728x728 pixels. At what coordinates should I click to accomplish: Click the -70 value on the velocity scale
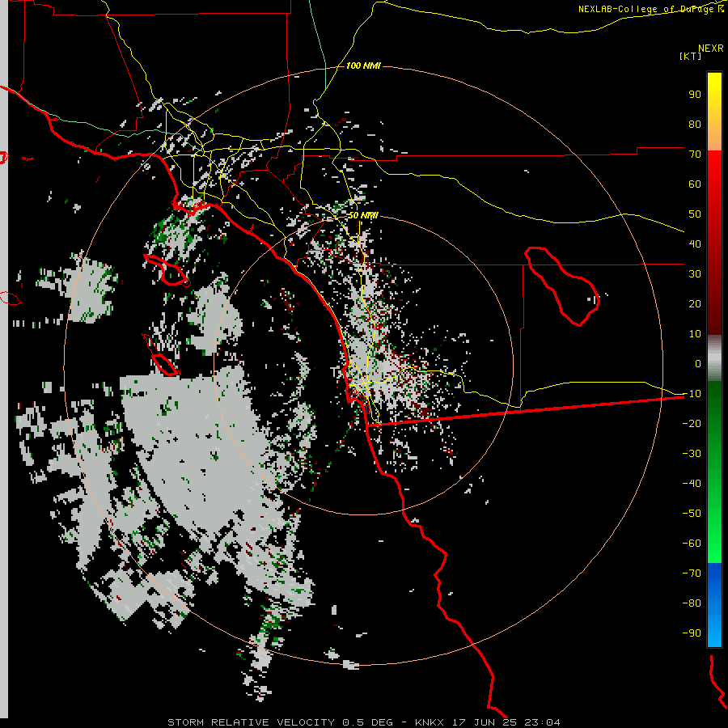(x=692, y=574)
